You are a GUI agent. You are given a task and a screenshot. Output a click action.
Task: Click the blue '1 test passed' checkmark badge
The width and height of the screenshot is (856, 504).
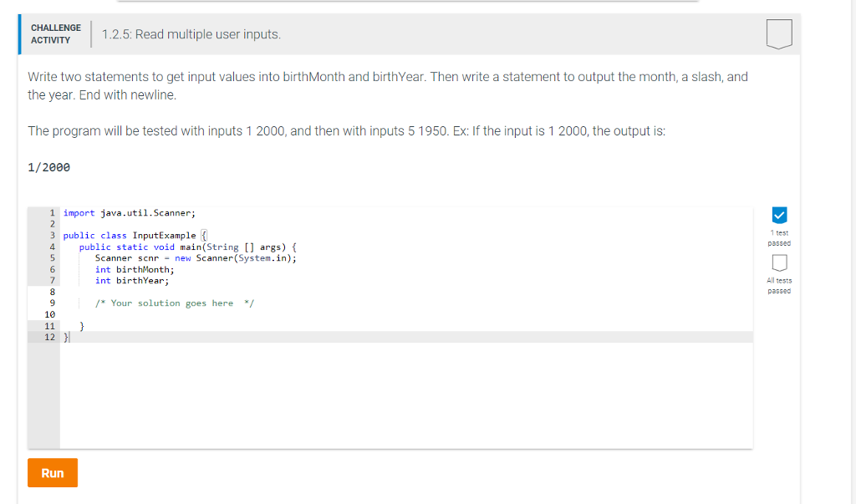coord(779,214)
